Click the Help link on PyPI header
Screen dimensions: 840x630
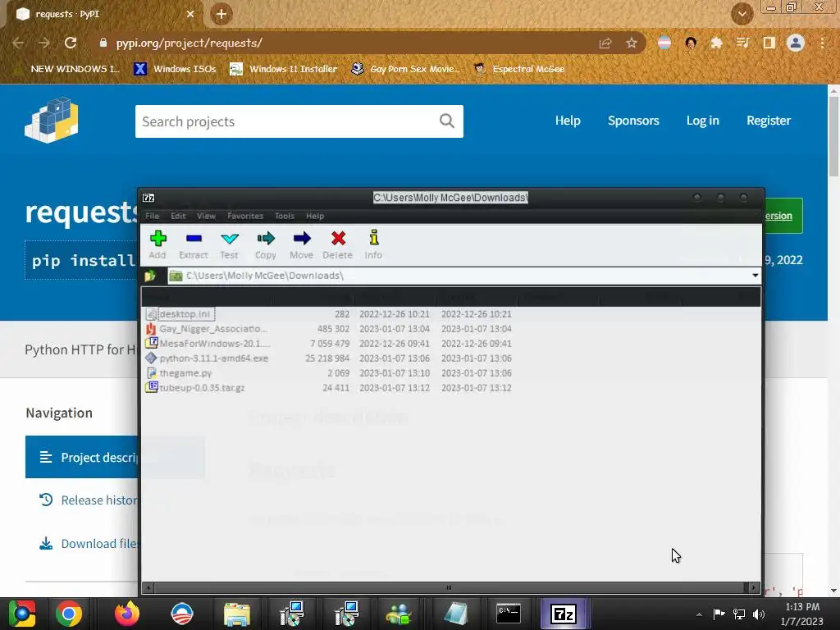[x=568, y=121]
